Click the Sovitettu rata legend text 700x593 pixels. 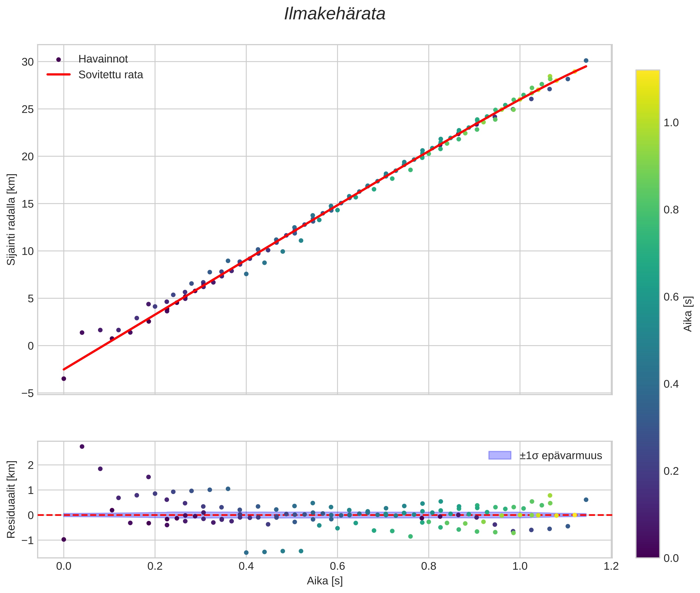(x=111, y=75)
